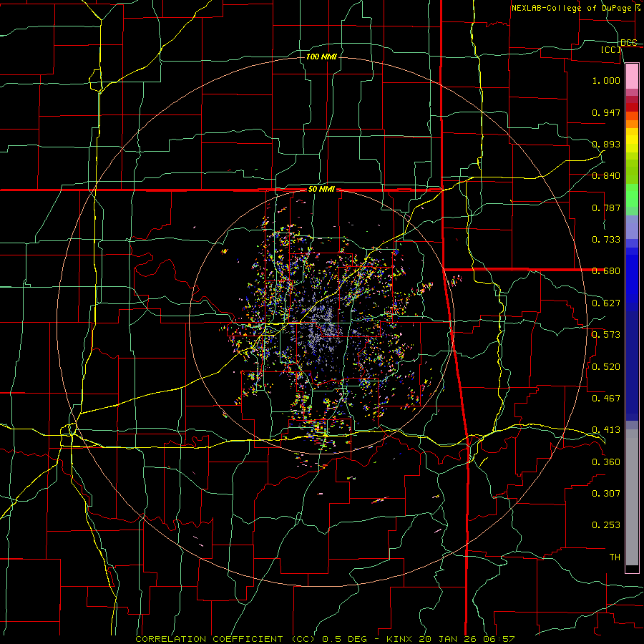Select the 0.787 legend value
This screenshot has width=644, height=644.
click(x=606, y=208)
